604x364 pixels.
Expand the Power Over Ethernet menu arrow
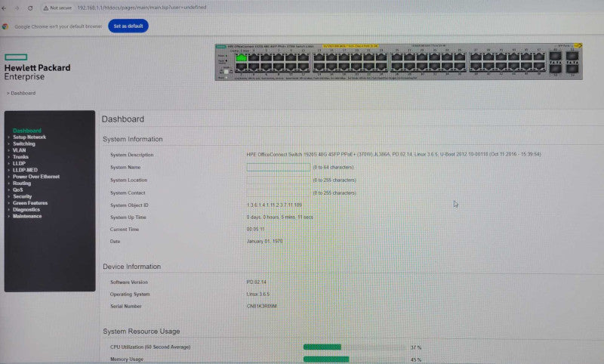point(9,177)
